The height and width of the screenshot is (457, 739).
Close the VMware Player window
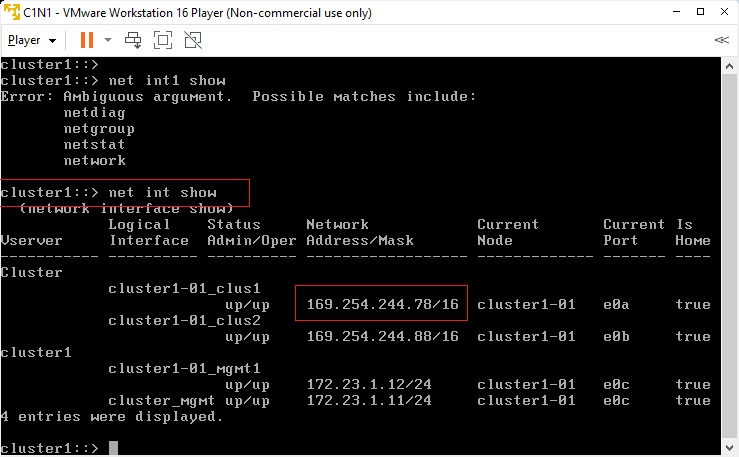coord(724,12)
